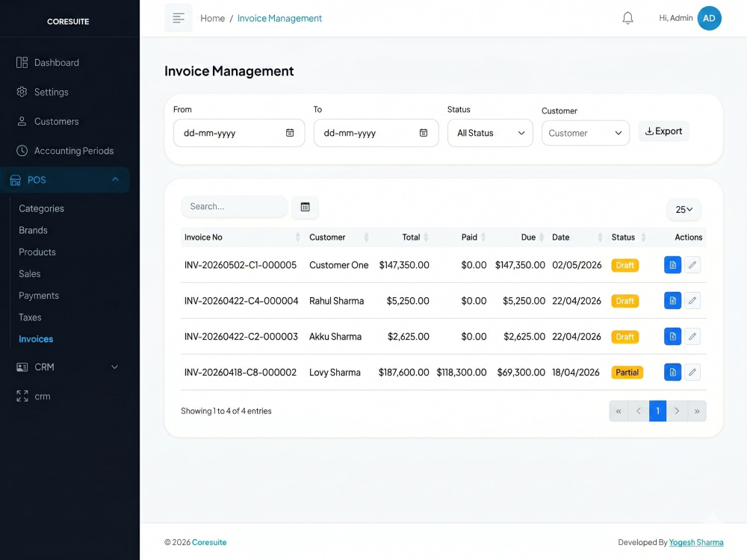747x560 pixels.
Task: View Rahul Sharma invoice document icon
Action: click(672, 300)
